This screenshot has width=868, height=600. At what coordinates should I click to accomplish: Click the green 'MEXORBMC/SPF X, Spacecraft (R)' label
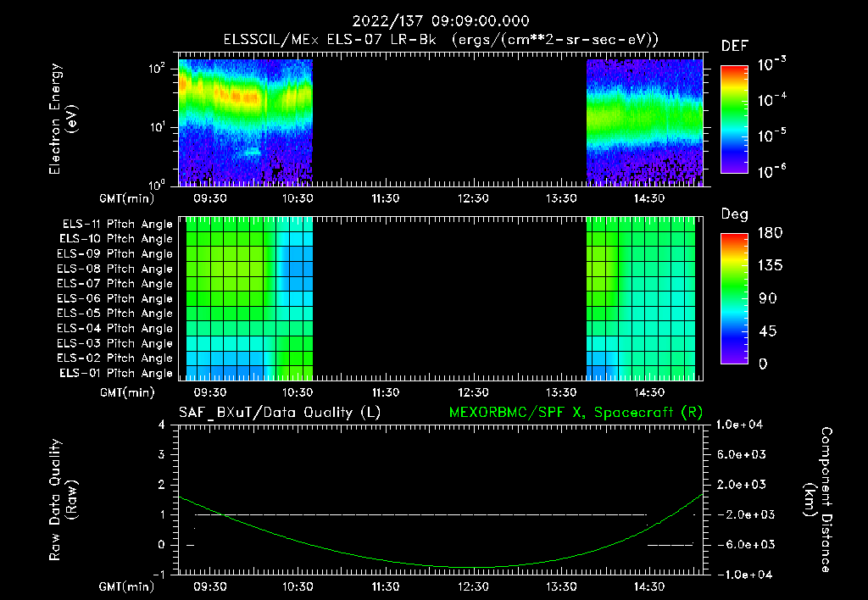[x=576, y=413]
